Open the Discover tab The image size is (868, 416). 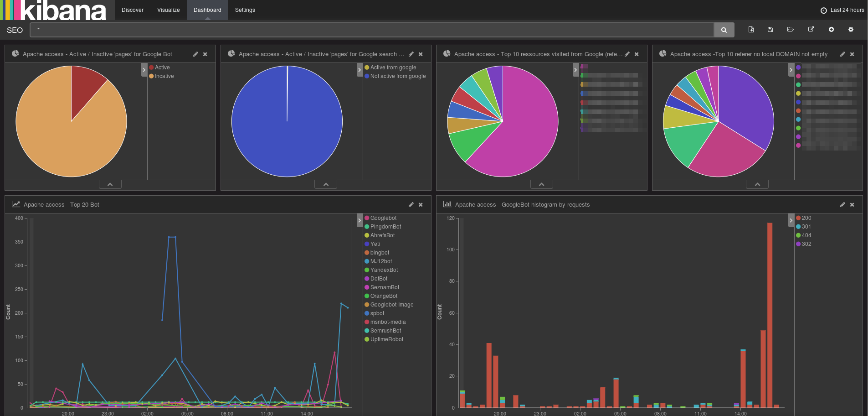tap(133, 10)
